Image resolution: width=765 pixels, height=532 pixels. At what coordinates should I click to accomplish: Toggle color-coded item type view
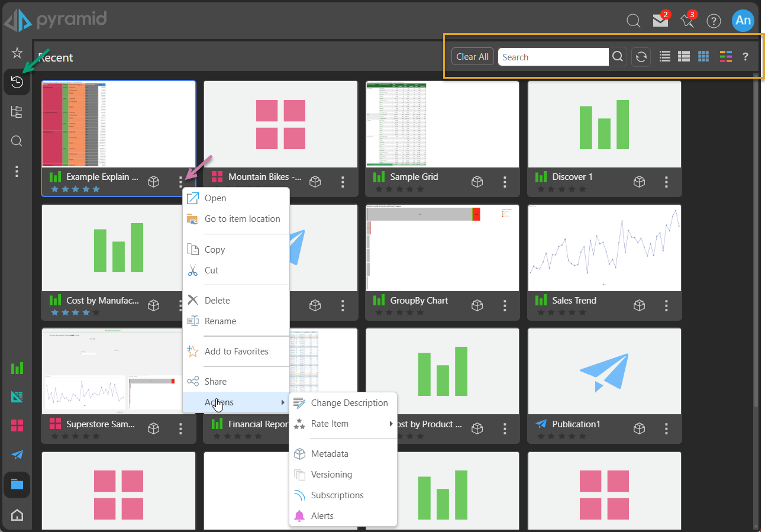[726, 57]
